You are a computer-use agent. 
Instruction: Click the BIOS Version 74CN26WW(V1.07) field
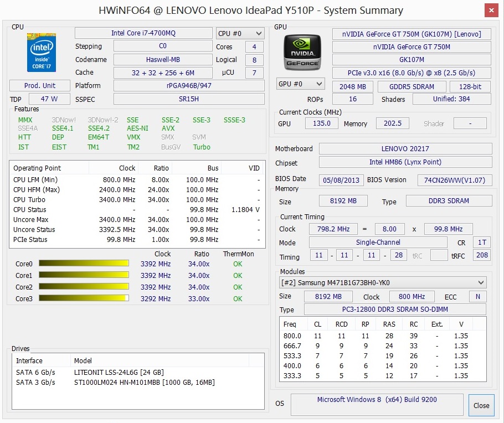point(455,180)
